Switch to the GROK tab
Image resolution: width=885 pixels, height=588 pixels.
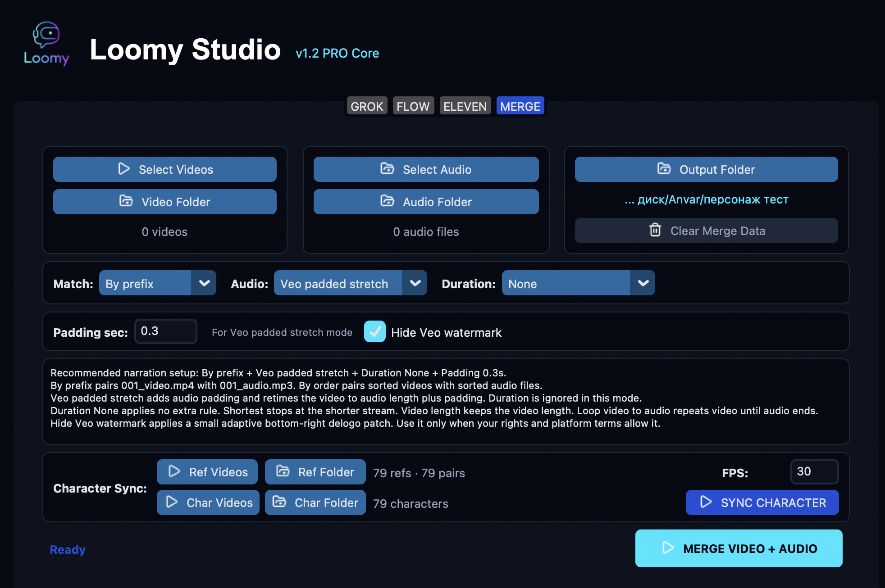tap(367, 106)
